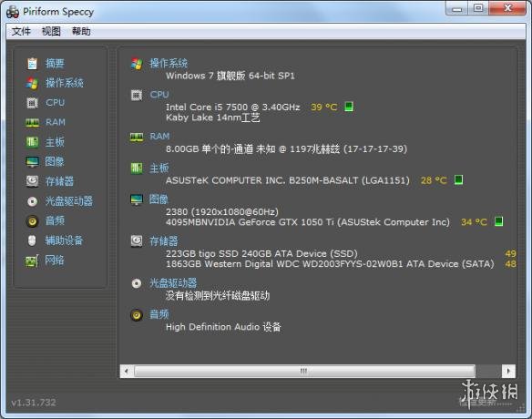Select 存储器 label in the sidebar
The width and height of the screenshot is (532, 419).
(60, 181)
